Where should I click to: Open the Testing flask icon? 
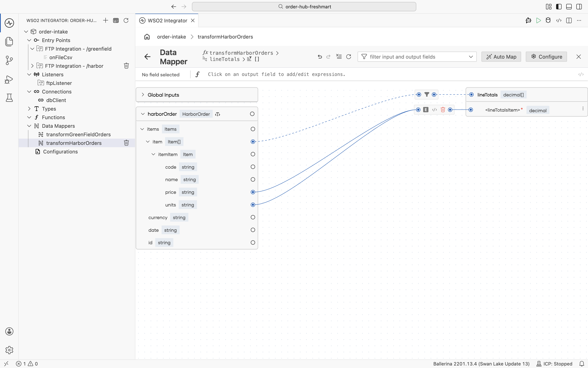pos(9,98)
